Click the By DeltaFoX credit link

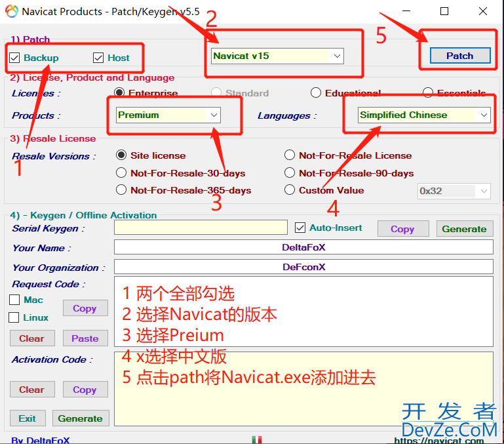pos(41,440)
